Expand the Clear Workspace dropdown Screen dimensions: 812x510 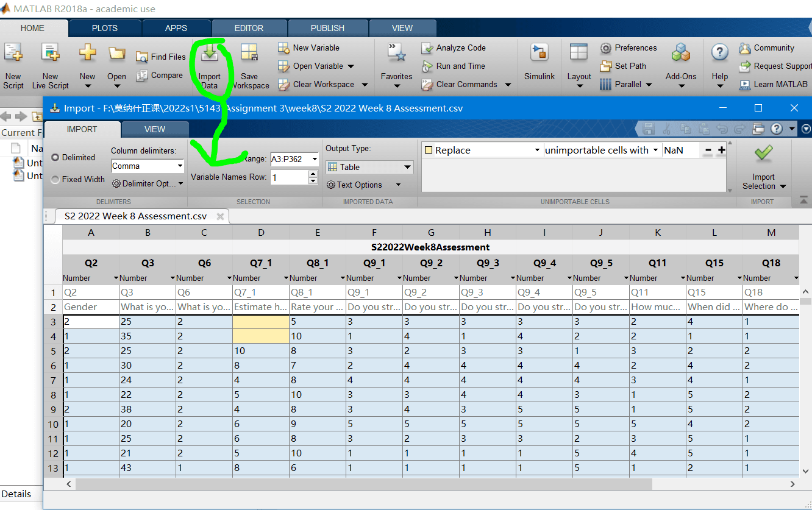tap(365, 85)
